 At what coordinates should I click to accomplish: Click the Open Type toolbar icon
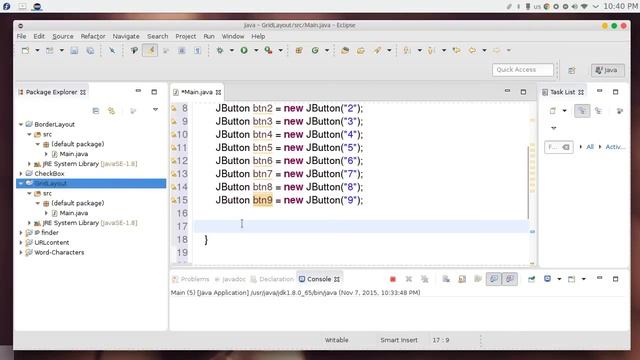pyautogui.click(x=345, y=50)
